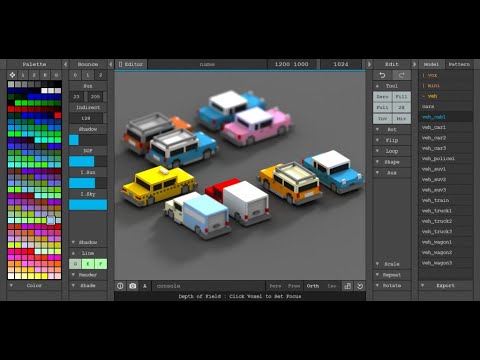This screenshot has width=480, height=360.
Task: Set bounce count to 0
Action: pos(75,75)
